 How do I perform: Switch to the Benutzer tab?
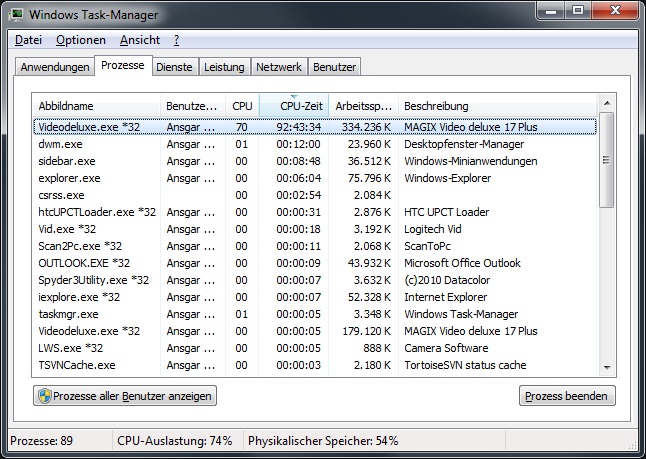click(x=334, y=67)
